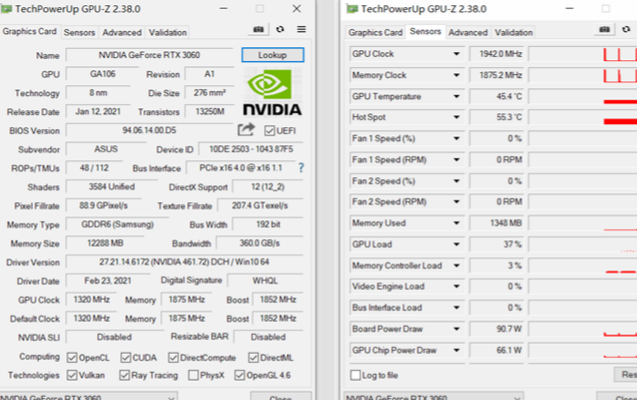637x400 pixels.
Task: Open the Memory Used sensor dropdown arrow
Action: (457, 223)
